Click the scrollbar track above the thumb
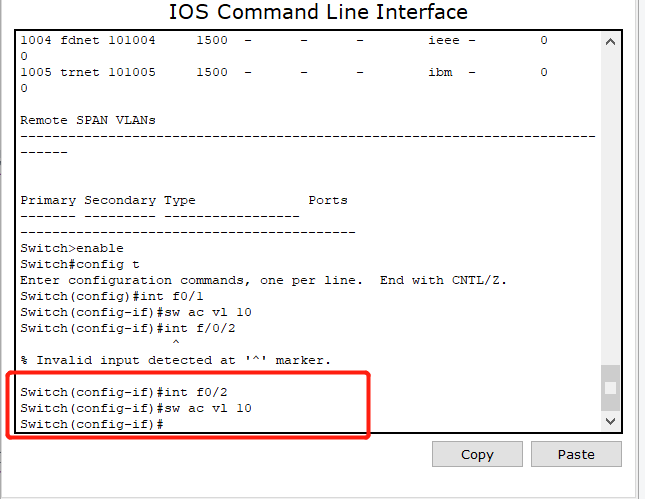The width and height of the screenshot is (645, 499). 610,200
